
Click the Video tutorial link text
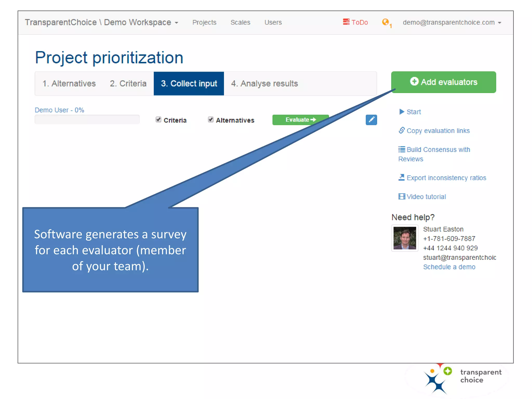coord(426,197)
